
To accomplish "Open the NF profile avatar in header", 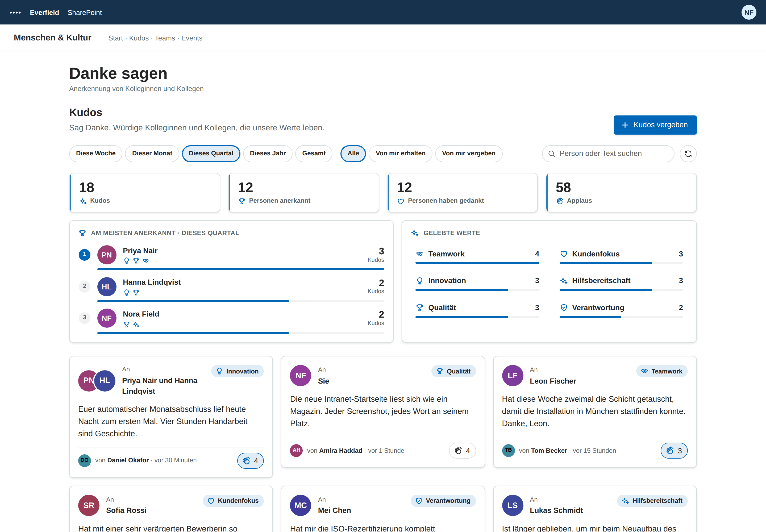I will point(749,13).
